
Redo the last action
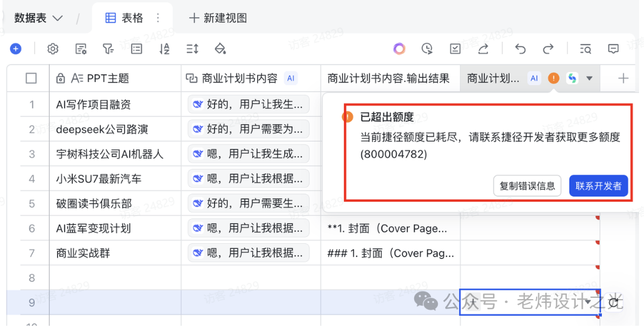(548, 49)
